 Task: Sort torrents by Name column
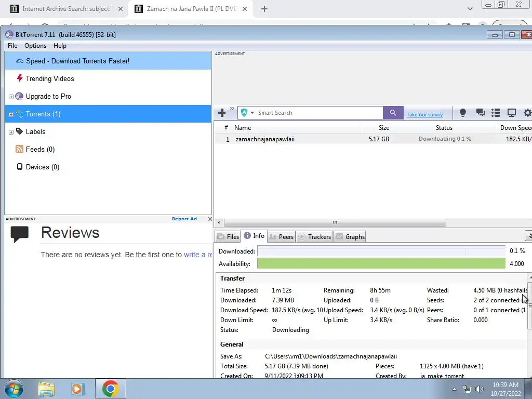296,128
